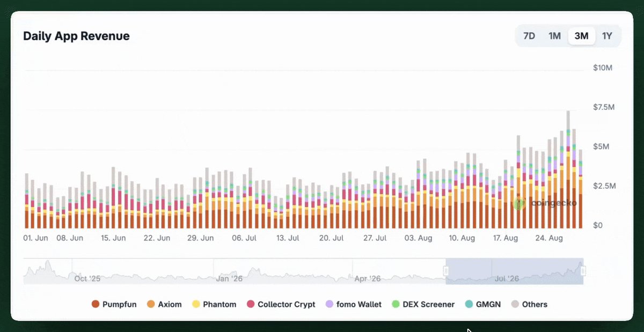The width and height of the screenshot is (644, 332).
Task: Click the $2.5M y-axis label
Action: pos(604,186)
